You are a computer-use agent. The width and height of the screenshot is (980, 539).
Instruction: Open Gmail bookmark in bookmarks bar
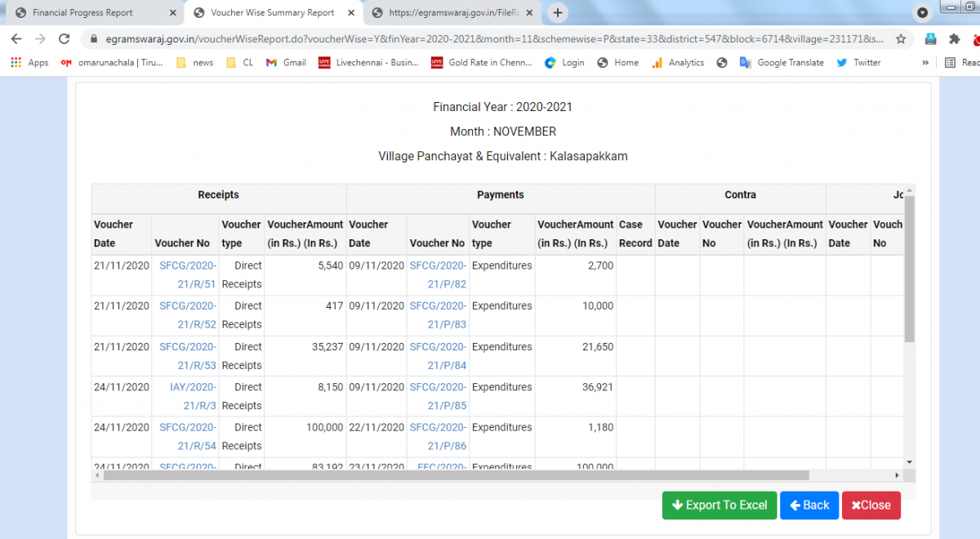(286, 62)
